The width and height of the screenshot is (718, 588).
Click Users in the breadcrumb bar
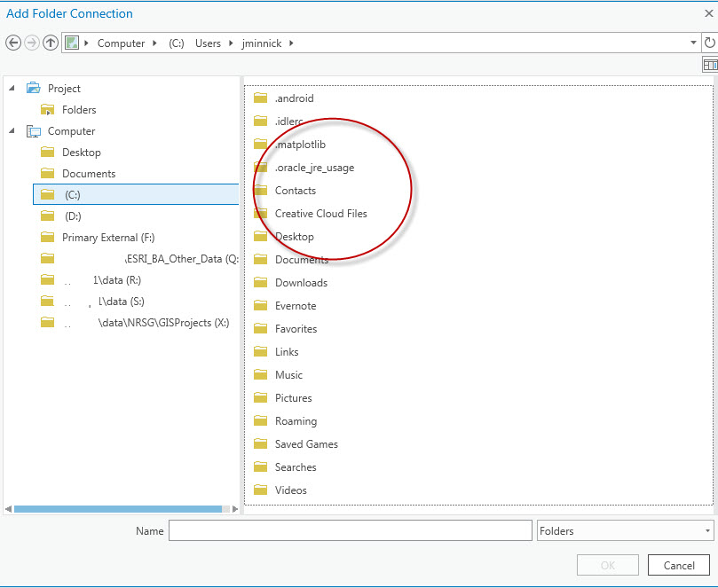point(207,42)
